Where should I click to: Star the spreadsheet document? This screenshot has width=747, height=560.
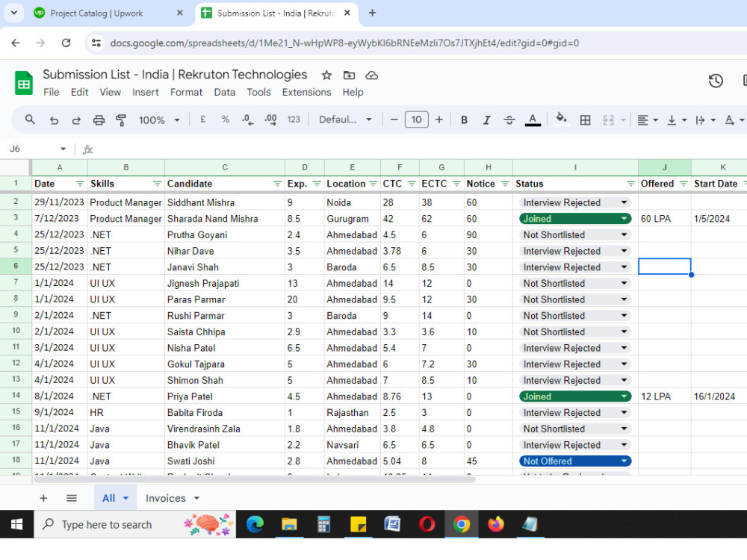pyautogui.click(x=326, y=75)
